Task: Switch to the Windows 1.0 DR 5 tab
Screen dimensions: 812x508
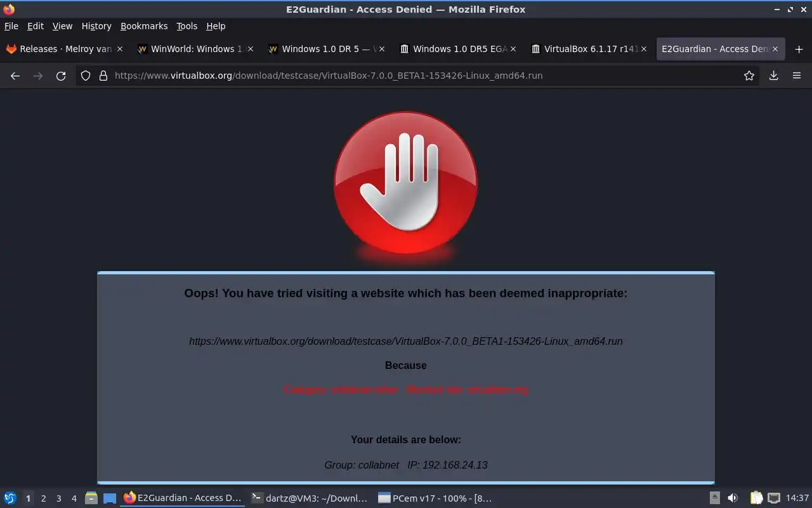Action: [x=325, y=49]
